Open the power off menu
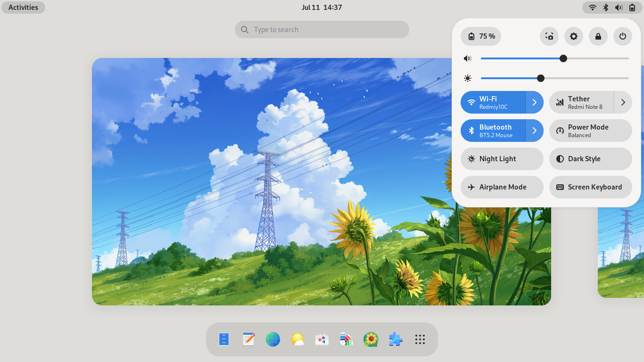This screenshot has width=644, height=362. (x=623, y=36)
